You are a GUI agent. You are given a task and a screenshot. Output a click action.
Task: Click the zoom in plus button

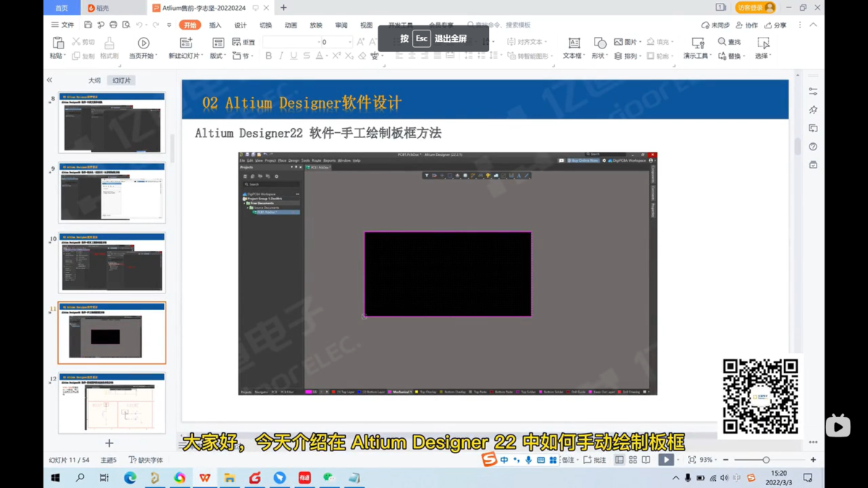[813, 460]
